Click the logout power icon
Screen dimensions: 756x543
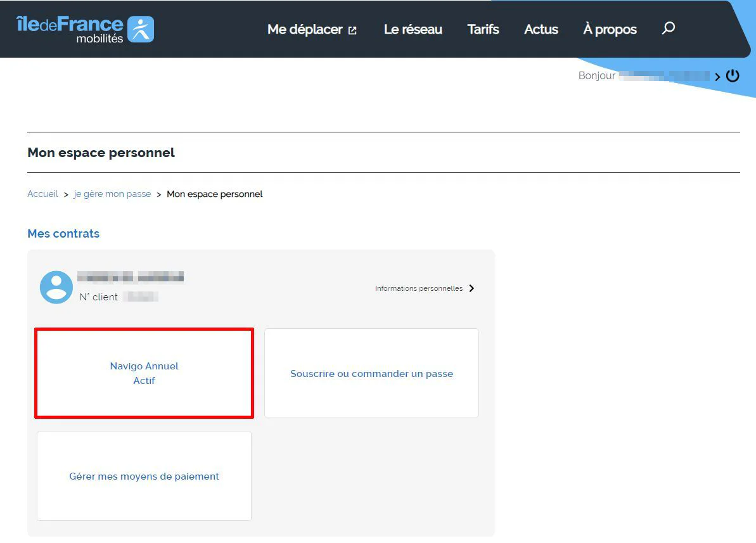tap(733, 75)
